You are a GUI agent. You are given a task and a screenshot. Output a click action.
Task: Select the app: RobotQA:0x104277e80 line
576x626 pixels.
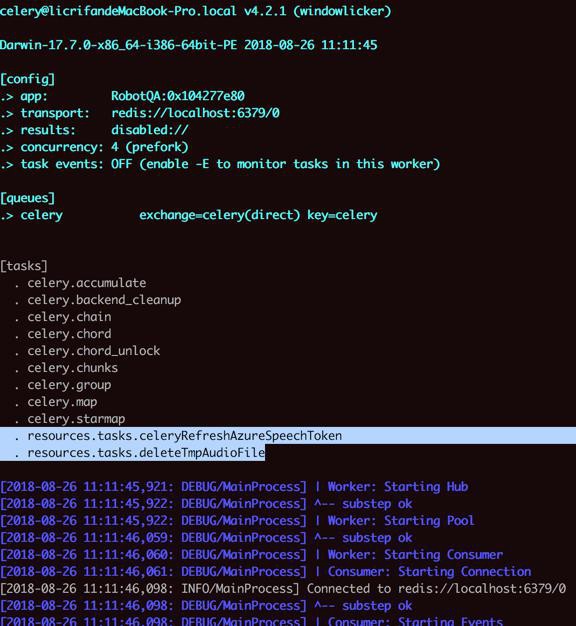pos(122,96)
